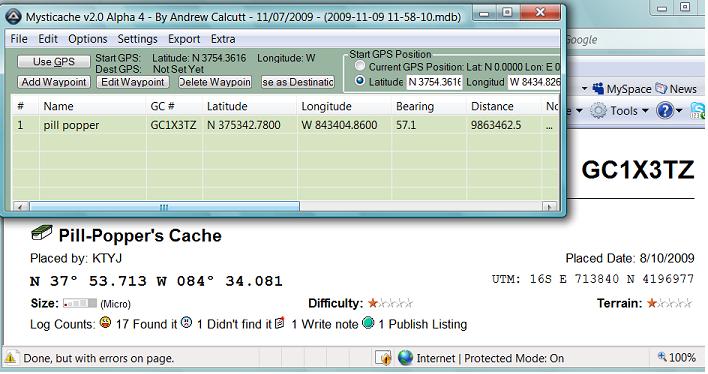Click the distance value 9863462.5

pos(496,125)
